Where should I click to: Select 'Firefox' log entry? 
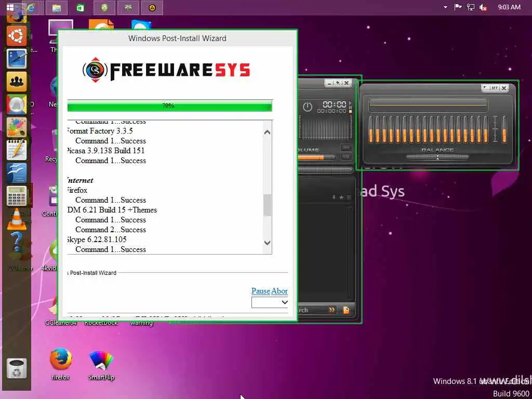(77, 190)
